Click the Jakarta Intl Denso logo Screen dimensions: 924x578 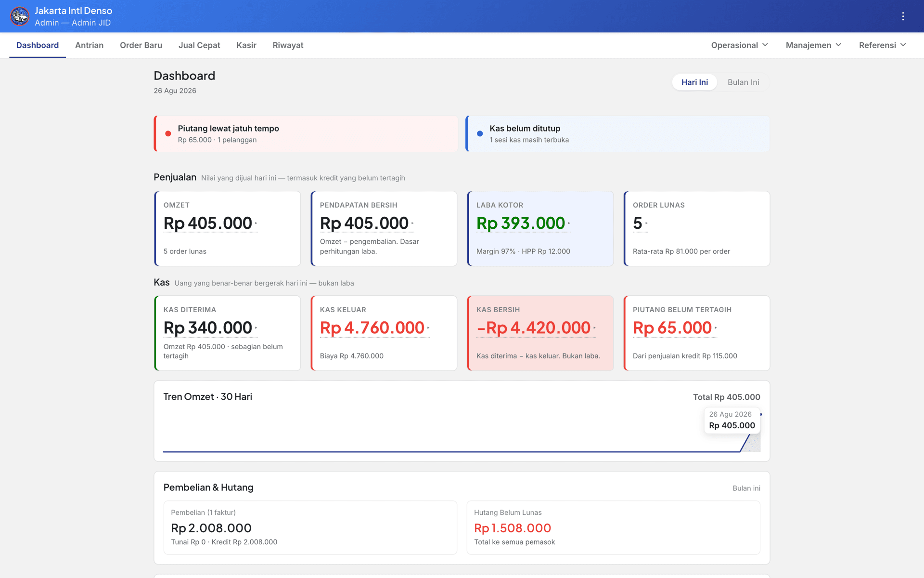(20, 16)
